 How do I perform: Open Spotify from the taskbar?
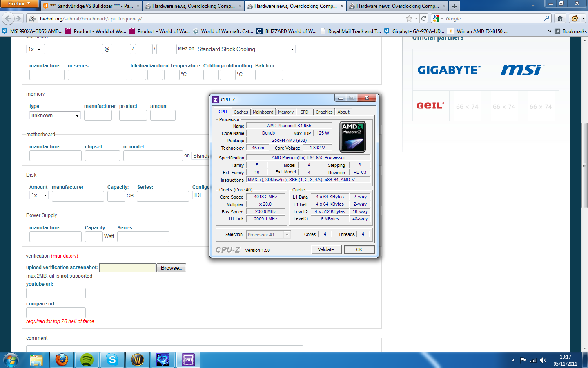tap(87, 360)
